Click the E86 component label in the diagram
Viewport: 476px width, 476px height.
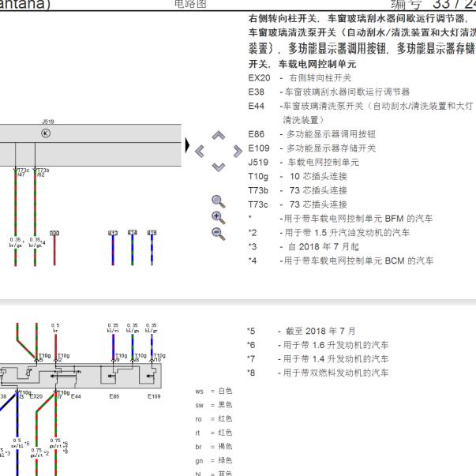pos(114,396)
